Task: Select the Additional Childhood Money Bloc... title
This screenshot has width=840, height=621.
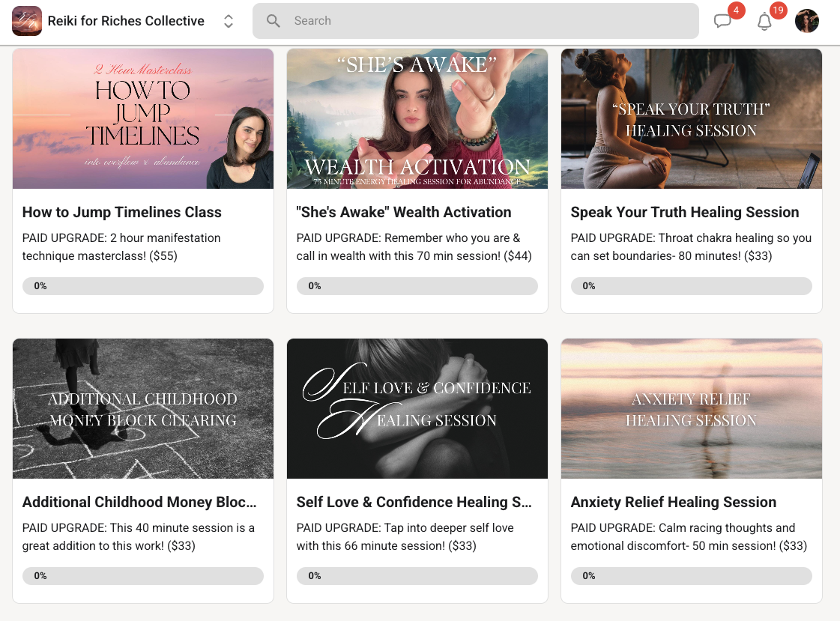Action: coord(139,502)
